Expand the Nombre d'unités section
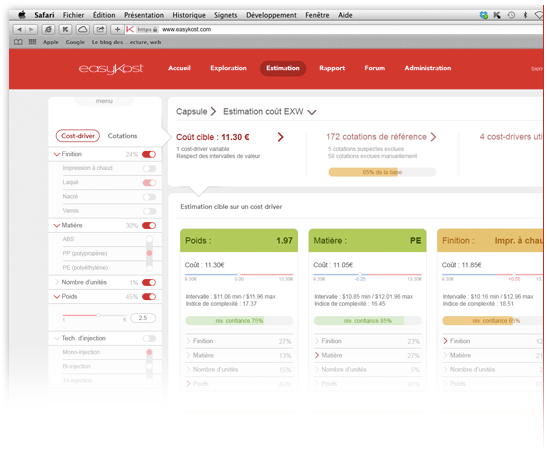 click(x=57, y=282)
